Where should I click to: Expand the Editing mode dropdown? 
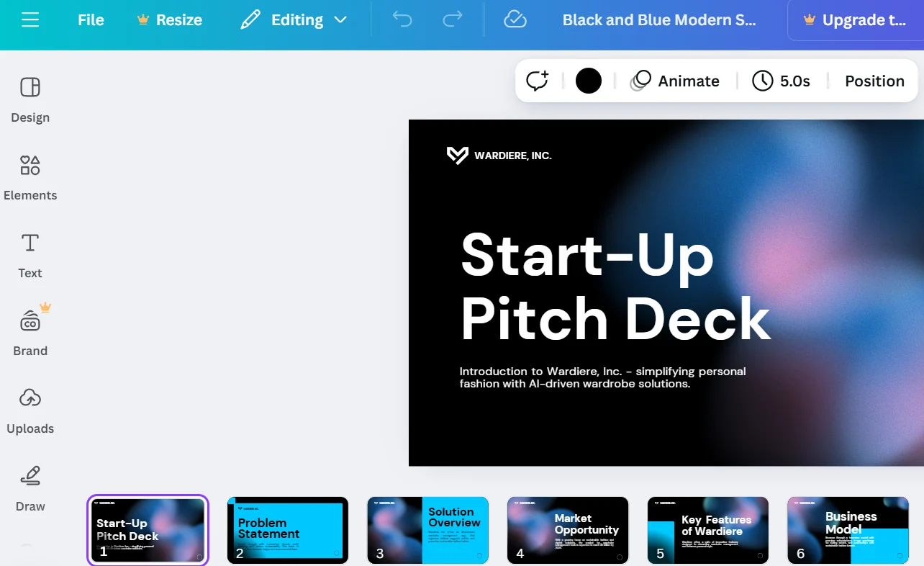294,20
